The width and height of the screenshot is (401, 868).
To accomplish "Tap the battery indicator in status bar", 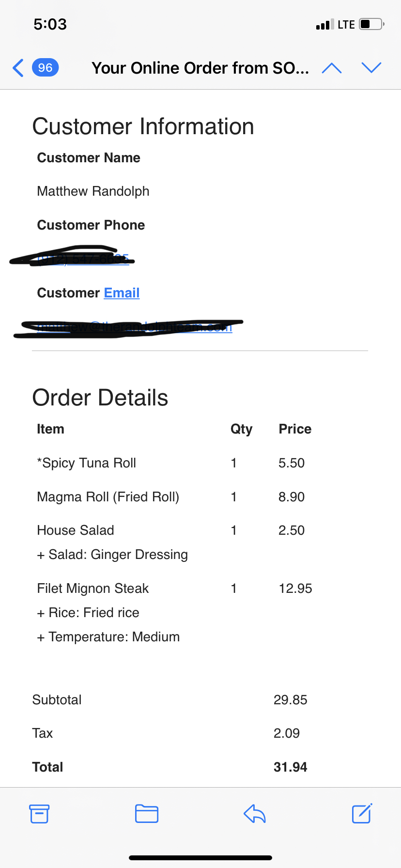I will pyautogui.click(x=371, y=24).
